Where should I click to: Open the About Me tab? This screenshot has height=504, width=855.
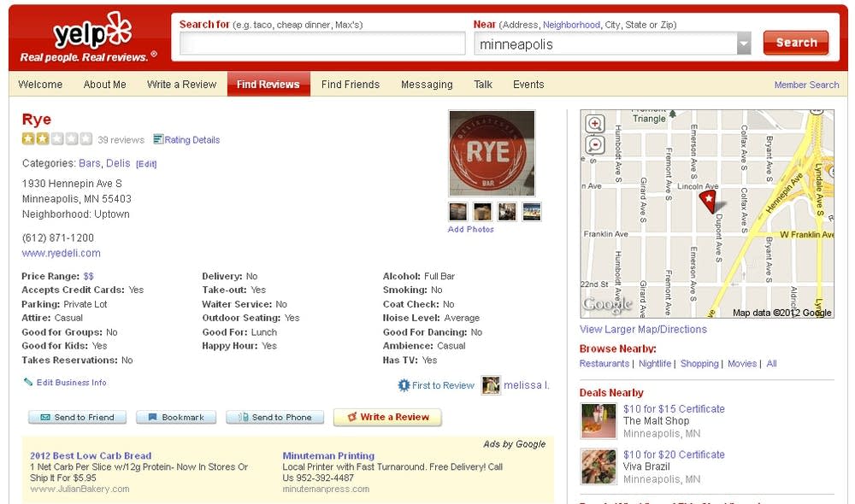point(104,85)
